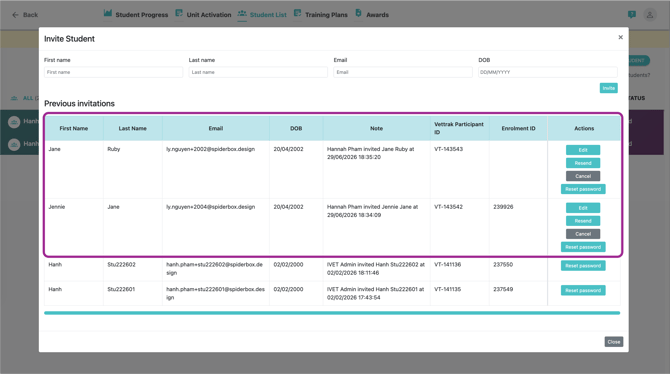Viewport: 670px width, 374px height.
Task: Click the Last Name column header
Action: tap(132, 128)
